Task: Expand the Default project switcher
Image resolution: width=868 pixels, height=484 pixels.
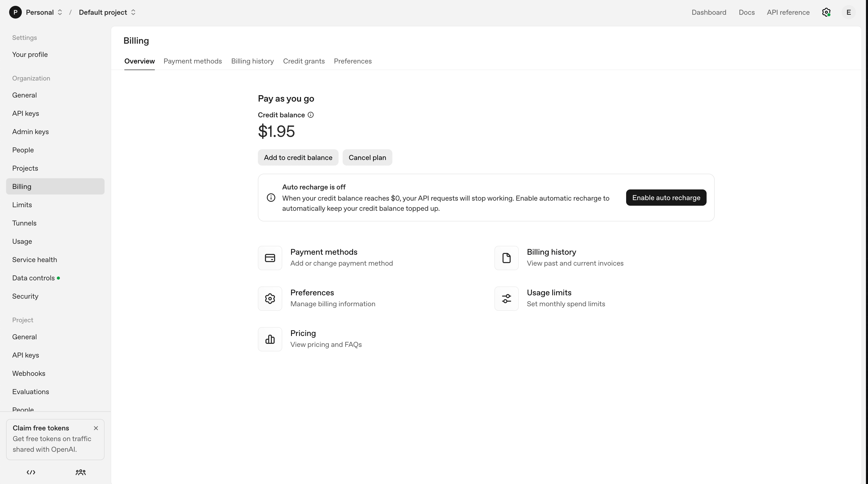Action: [107, 12]
